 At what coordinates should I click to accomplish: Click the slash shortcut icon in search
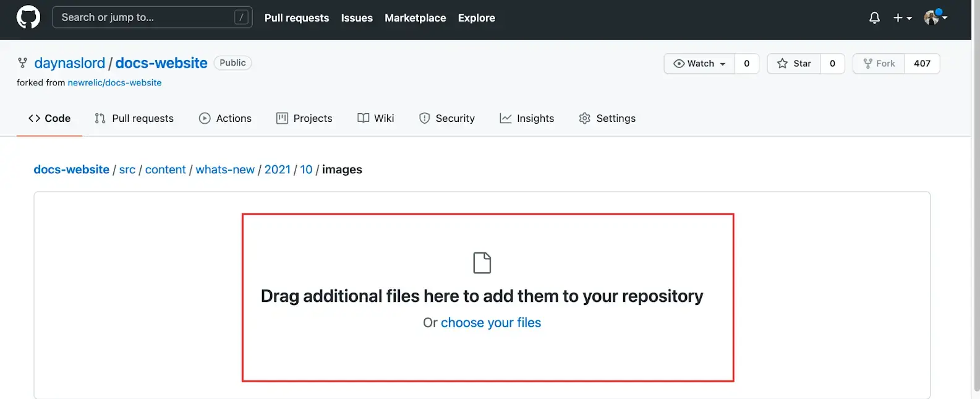point(241,17)
